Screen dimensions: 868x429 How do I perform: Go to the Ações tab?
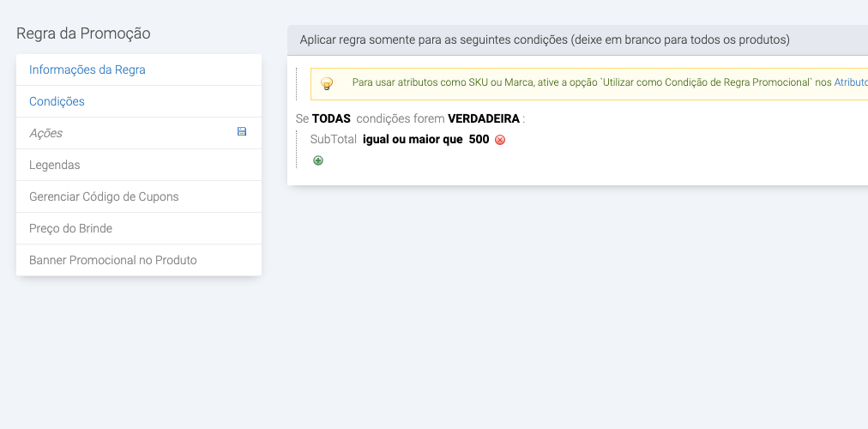(x=46, y=133)
